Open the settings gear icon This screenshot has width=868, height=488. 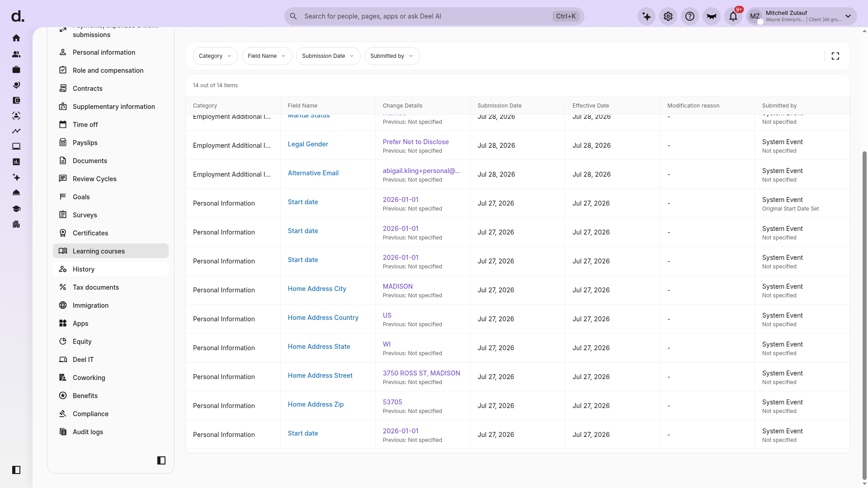[x=668, y=16]
